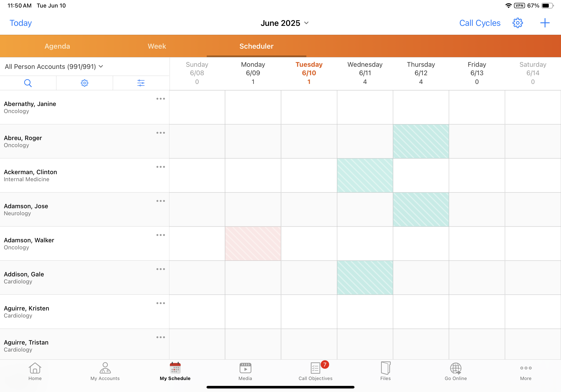Click the search magnifier icon in account list

tap(28, 83)
